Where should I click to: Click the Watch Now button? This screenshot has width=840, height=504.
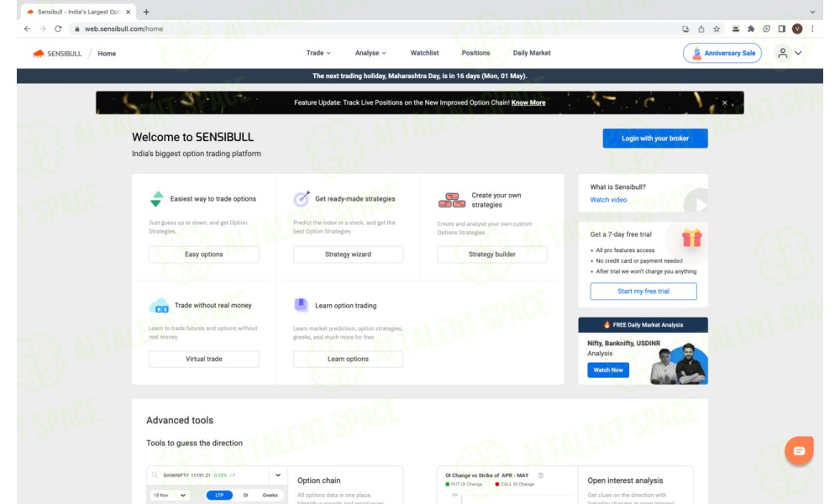[608, 370]
